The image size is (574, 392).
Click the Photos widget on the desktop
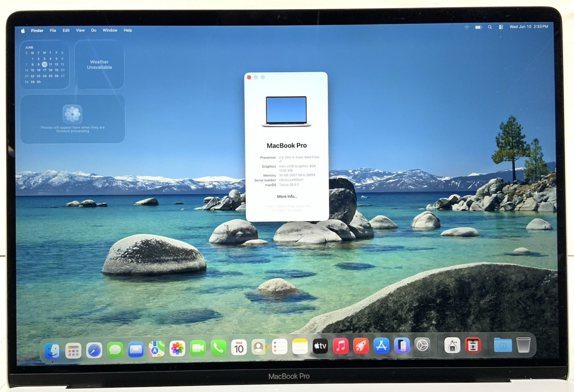pos(73,119)
